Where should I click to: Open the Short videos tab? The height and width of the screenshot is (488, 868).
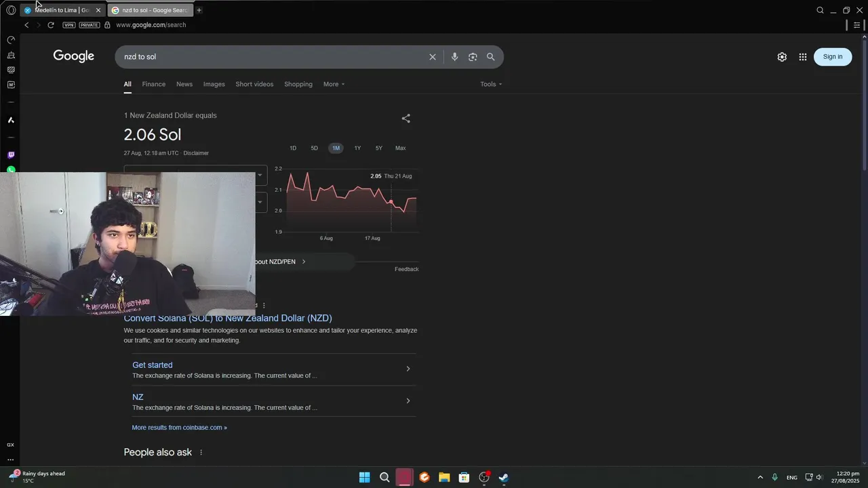click(254, 84)
